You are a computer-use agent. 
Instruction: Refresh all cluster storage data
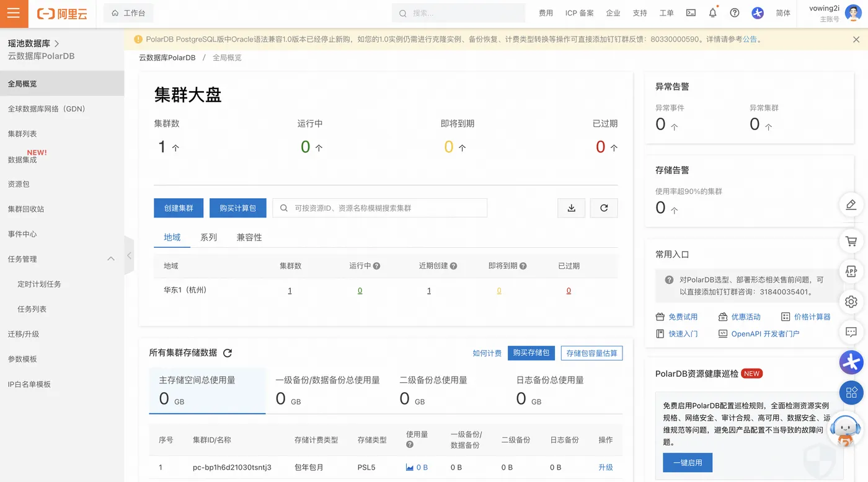pyautogui.click(x=228, y=353)
